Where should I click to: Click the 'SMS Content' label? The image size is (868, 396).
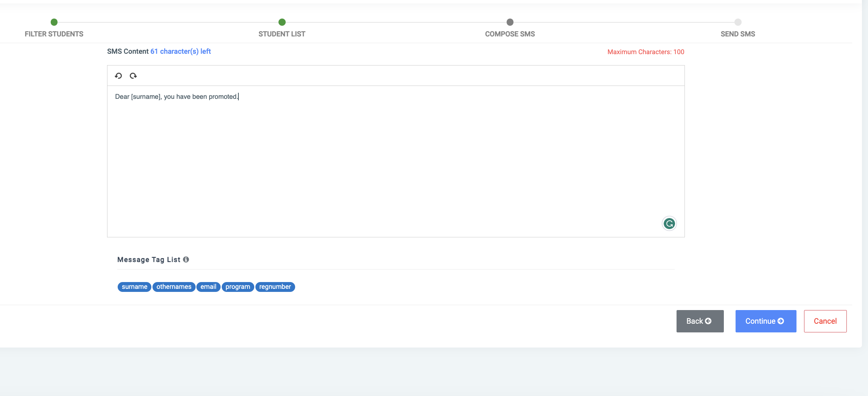(x=128, y=51)
